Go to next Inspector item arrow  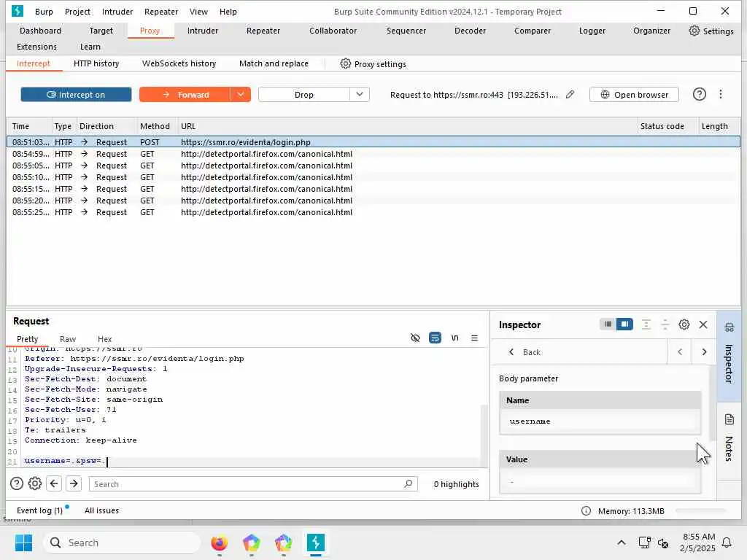[x=704, y=352]
